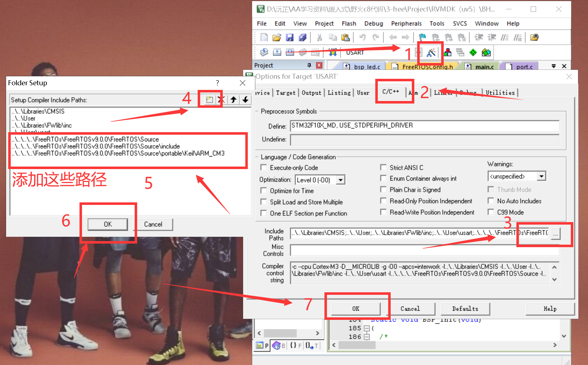This screenshot has width=588, height=365.
Task: Click the Navigate Forwards arrow icon
Action: pos(405,37)
